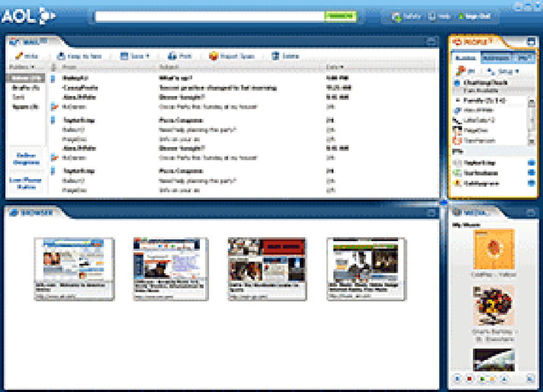This screenshot has width=543, height=392.
Task: Open the Save dropdown in mail toolbar
Action: pos(135,56)
